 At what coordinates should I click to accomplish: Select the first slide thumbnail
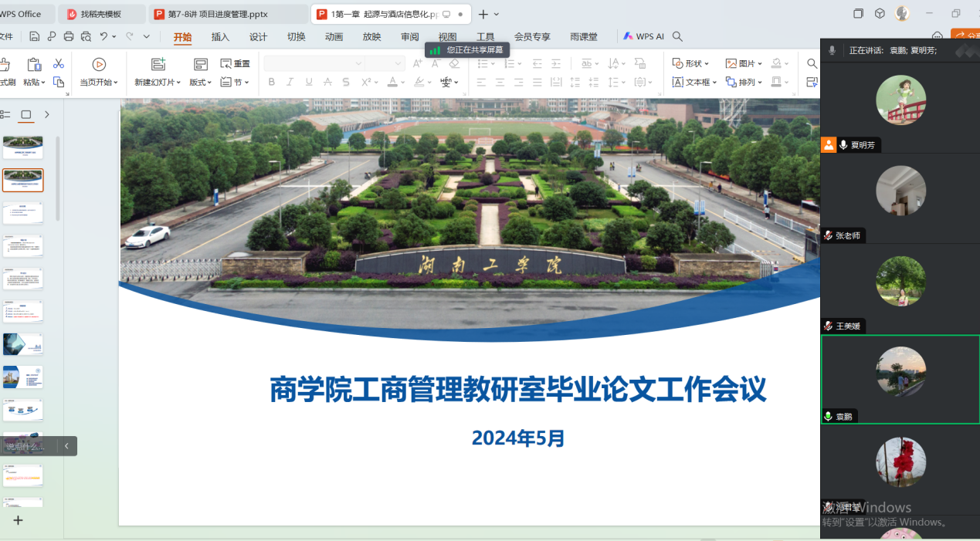(23, 147)
